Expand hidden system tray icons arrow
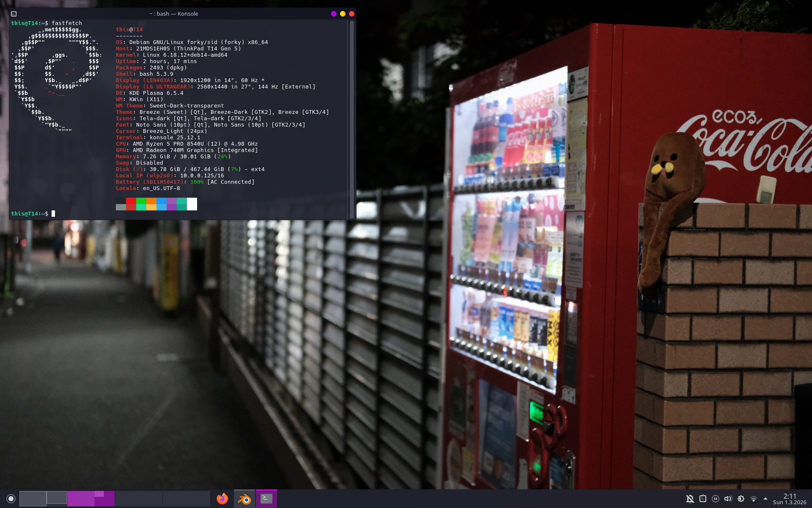This screenshot has height=508, width=812. (765, 499)
